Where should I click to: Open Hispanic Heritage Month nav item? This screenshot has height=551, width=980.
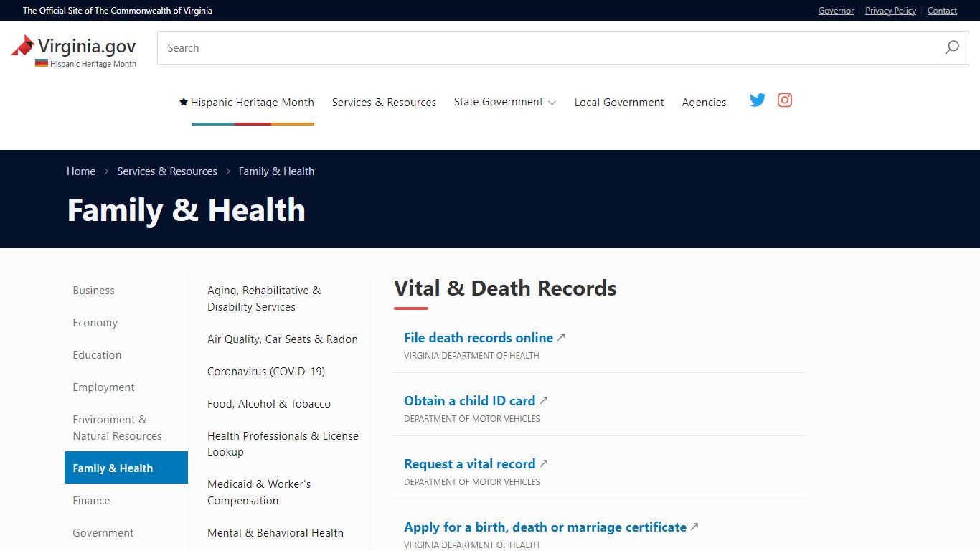[x=252, y=102]
